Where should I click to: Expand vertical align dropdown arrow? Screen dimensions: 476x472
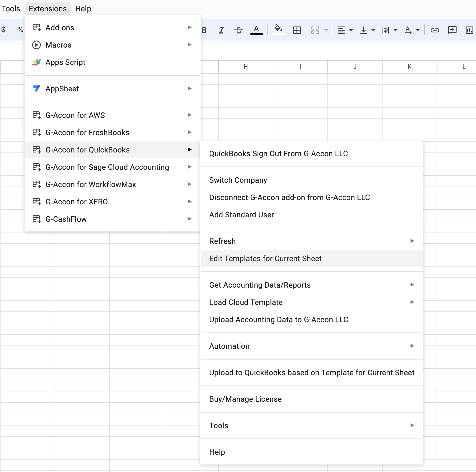point(373,30)
